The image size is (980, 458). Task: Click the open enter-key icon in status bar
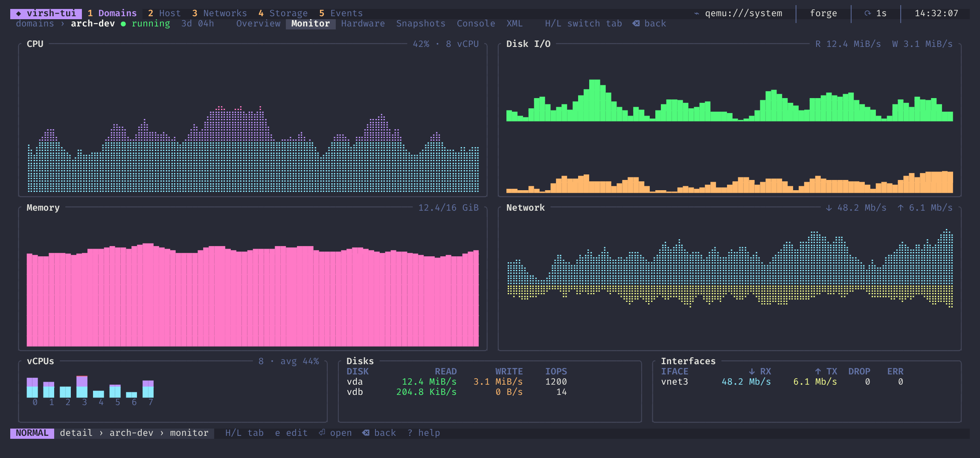[x=322, y=432]
